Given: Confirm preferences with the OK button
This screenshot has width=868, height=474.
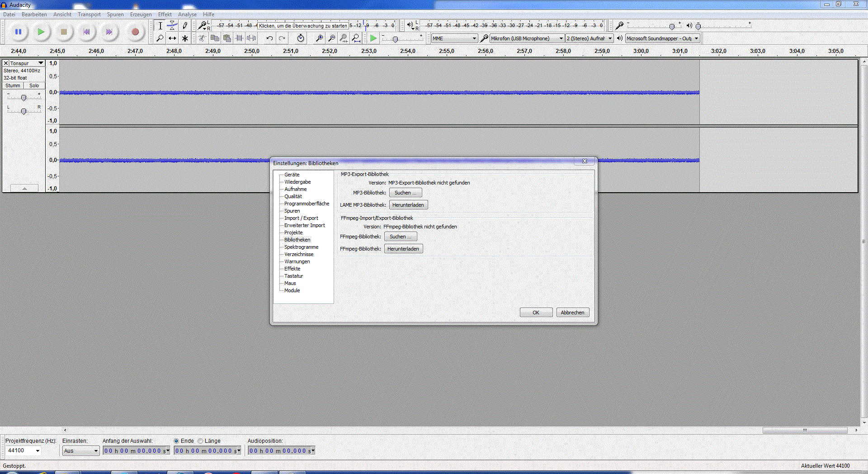Looking at the screenshot, I should (x=536, y=313).
